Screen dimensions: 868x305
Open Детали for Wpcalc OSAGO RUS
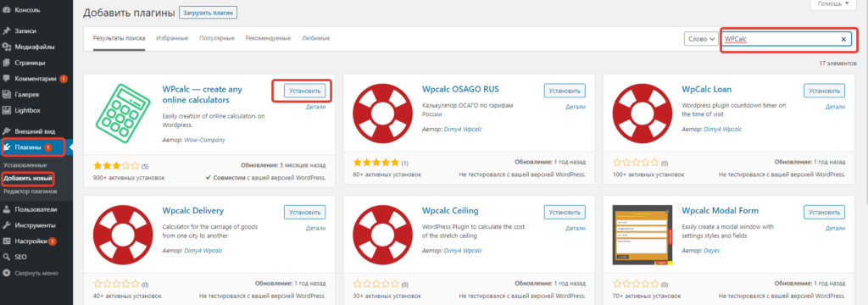(x=576, y=107)
